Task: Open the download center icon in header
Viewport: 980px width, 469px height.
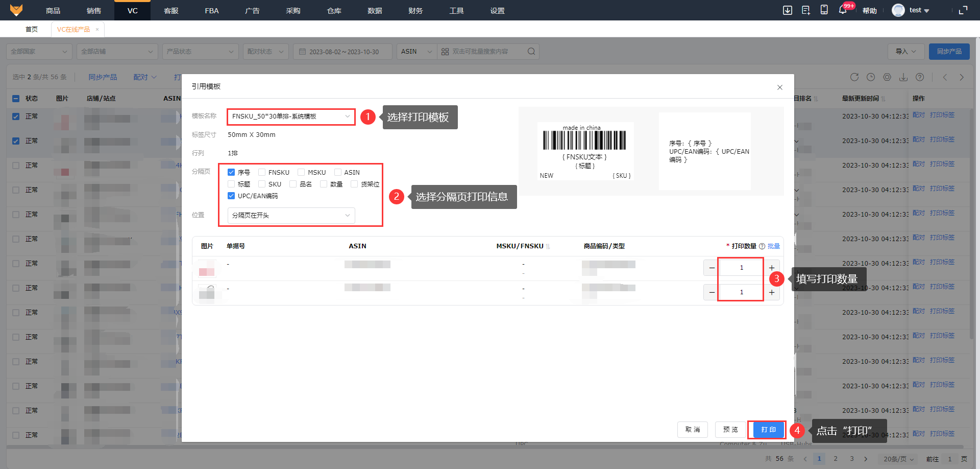Action: [788, 10]
